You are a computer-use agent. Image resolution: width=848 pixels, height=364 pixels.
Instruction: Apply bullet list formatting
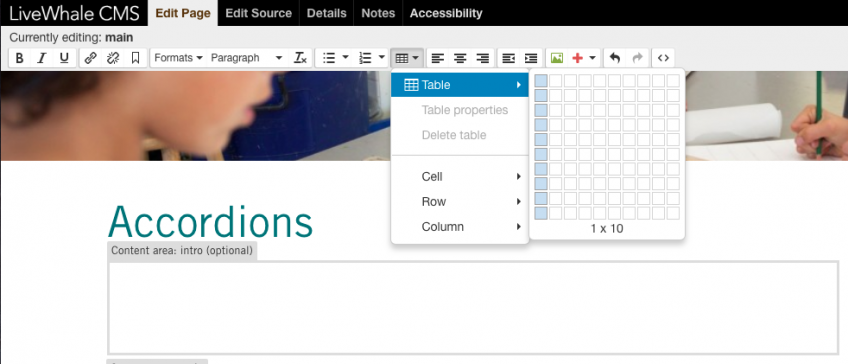329,58
